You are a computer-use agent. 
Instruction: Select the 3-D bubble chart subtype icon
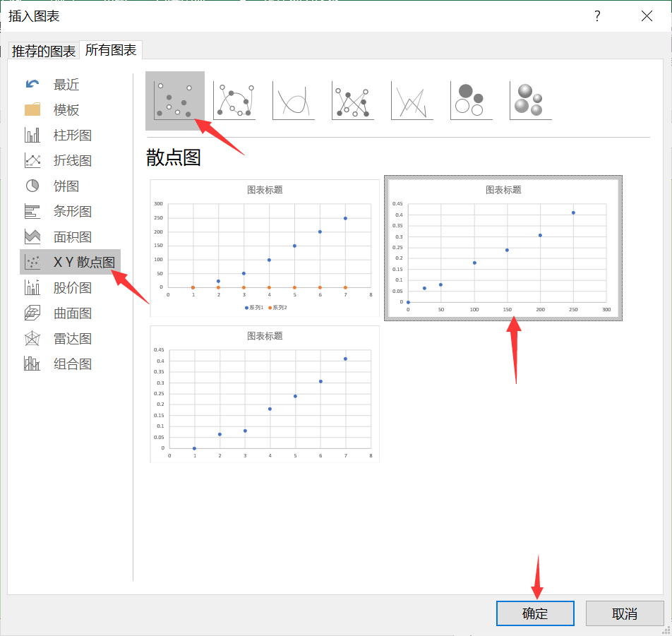pyautogui.click(x=531, y=101)
